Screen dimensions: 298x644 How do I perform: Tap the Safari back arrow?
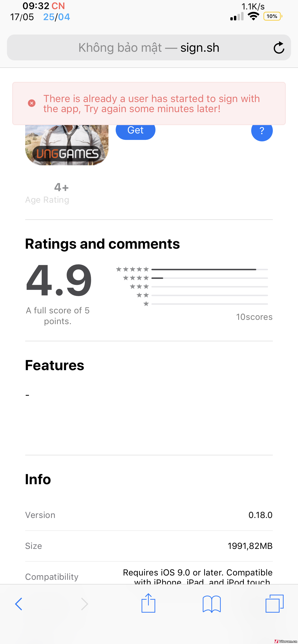pos(19,604)
